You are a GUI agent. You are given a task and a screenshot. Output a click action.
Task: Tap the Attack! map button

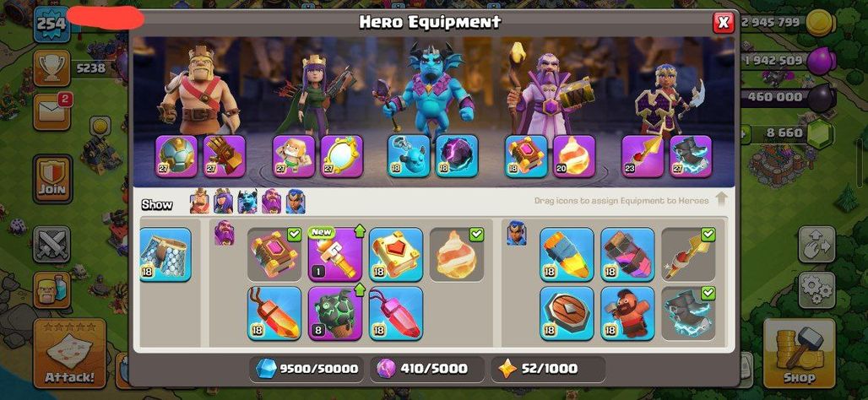coord(70,353)
